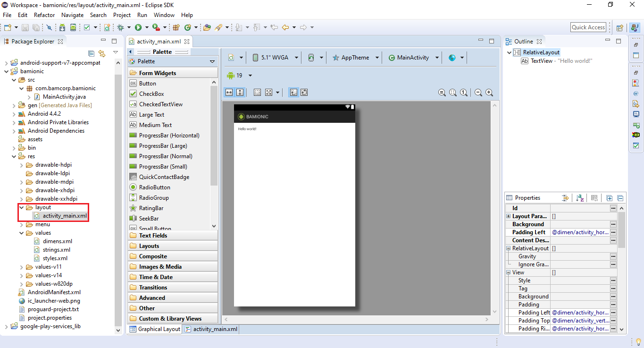The height and width of the screenshot is (348, 644).
Task: Expand the Text Fields palette category
Action: (153, 236)
